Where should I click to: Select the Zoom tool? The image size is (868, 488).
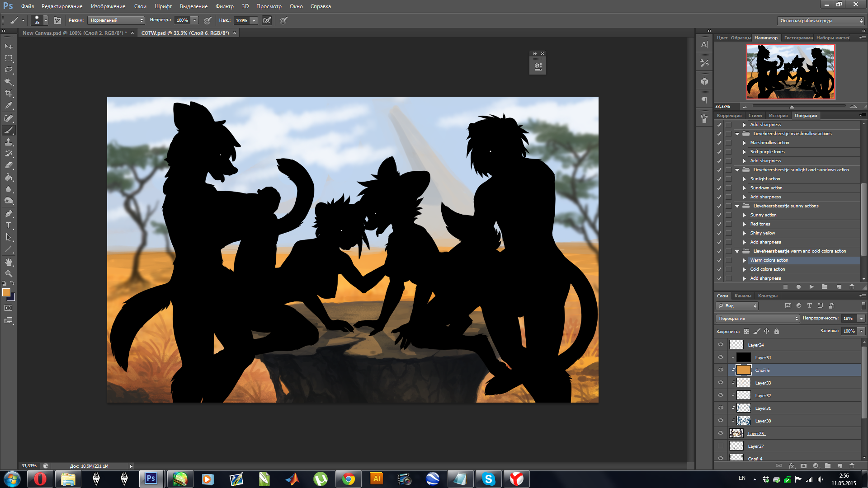pyautogui.click(x=9, y=274)
